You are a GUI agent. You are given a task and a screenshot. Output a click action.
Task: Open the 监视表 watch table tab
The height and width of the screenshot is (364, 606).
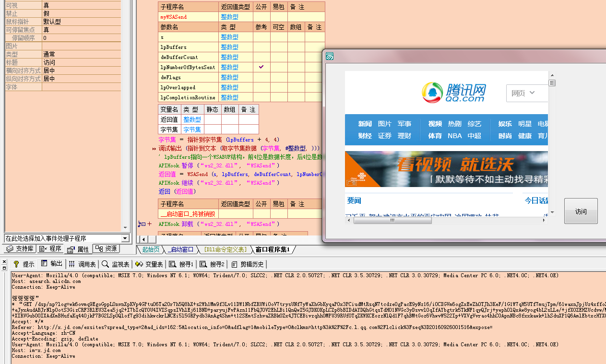pyautogui.click(x=116, y=264)
